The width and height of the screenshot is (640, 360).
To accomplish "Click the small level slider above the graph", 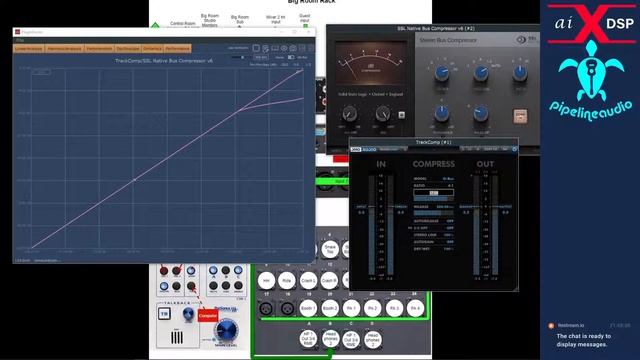I will [238, 58].
